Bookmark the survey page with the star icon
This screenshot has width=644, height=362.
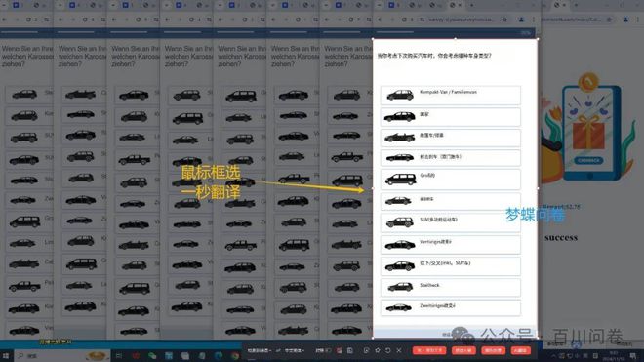[x=504, y=20]
